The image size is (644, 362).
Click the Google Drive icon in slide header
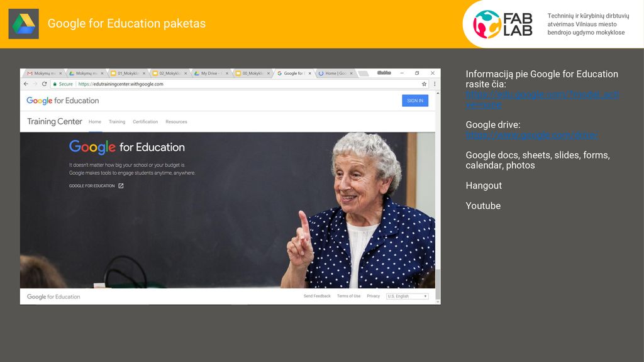pos(24,24)
